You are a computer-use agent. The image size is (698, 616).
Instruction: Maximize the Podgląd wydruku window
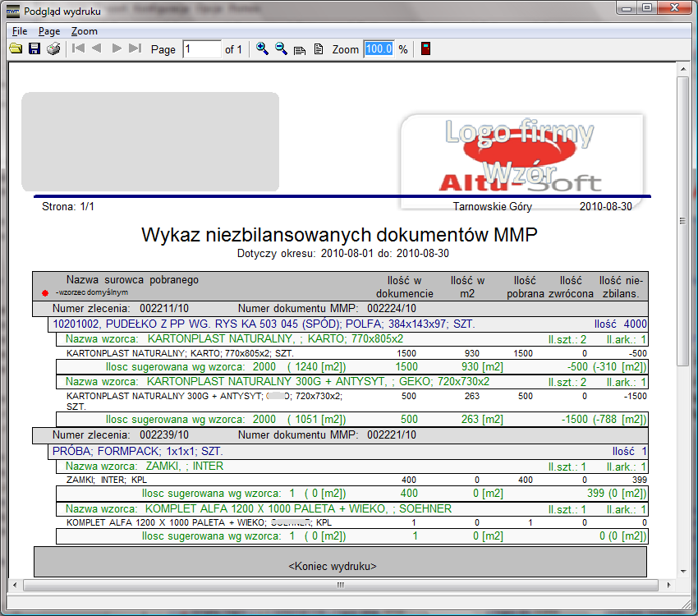[647, 8]
